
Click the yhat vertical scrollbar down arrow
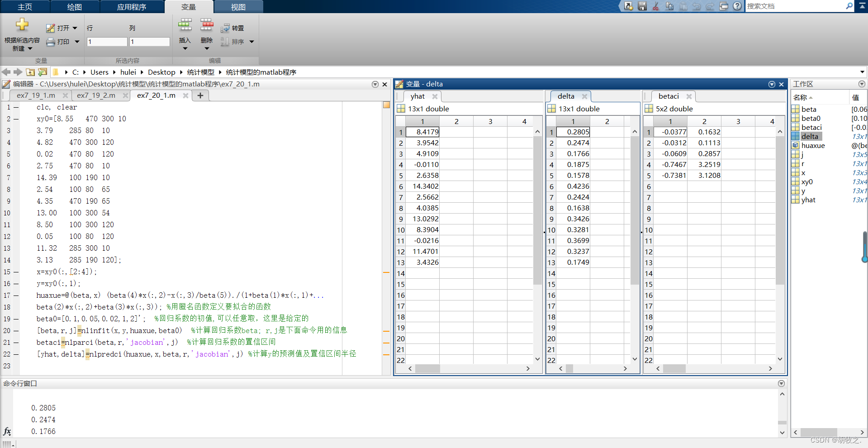(x=537, y=359)
